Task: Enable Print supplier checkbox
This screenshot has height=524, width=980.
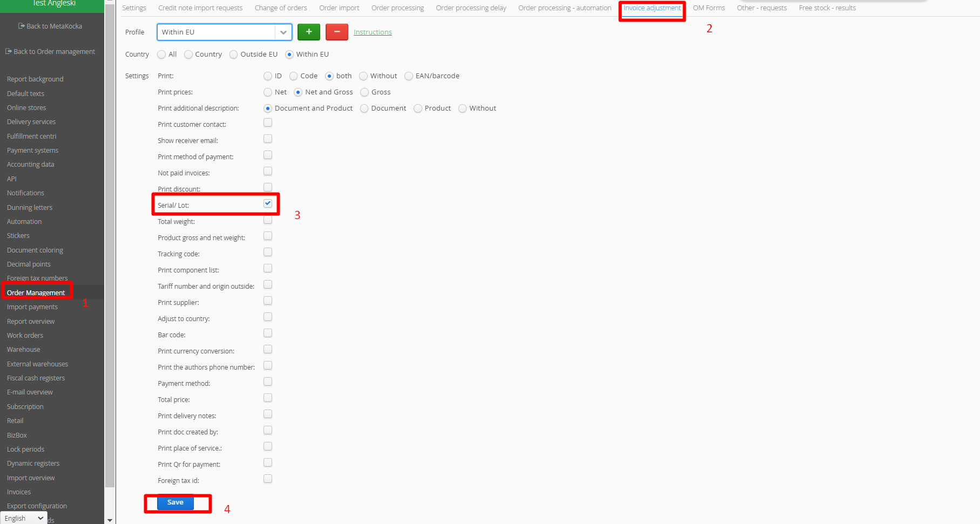Action: pyautogui.click(x=268, y=301)
